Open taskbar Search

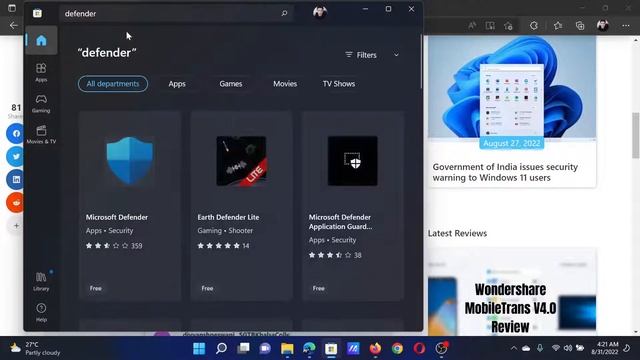(221, 348)
